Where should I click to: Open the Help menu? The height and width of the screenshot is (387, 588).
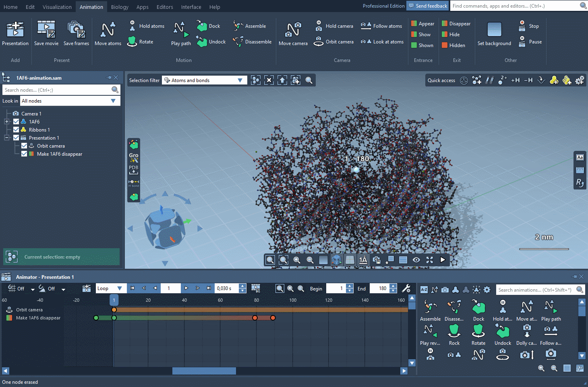pos(215,6)
